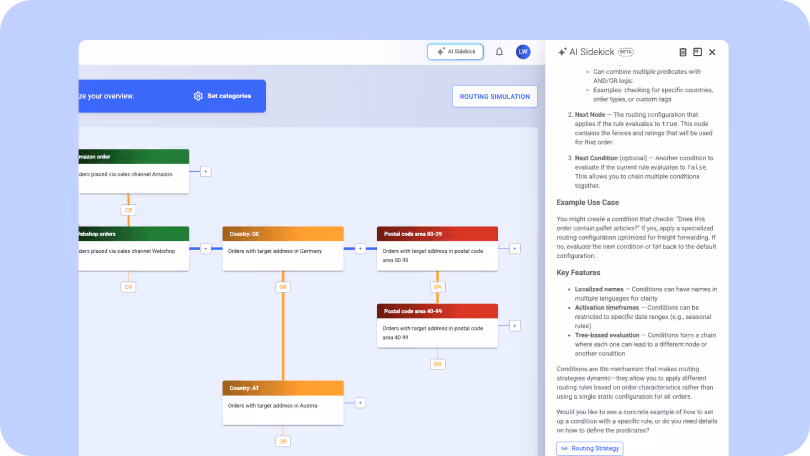Open the LW user avatar menu

click(x=523, y=52)
